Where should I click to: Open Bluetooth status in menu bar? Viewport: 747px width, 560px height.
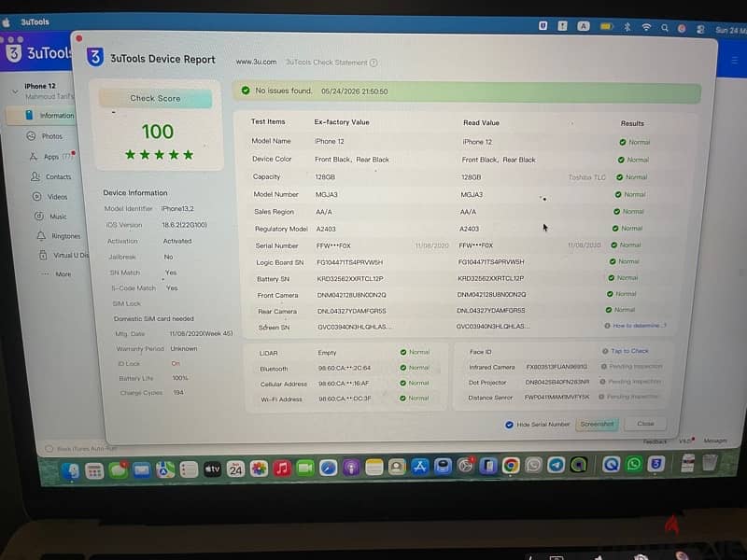pyautogui.click(x=627, y=27)
